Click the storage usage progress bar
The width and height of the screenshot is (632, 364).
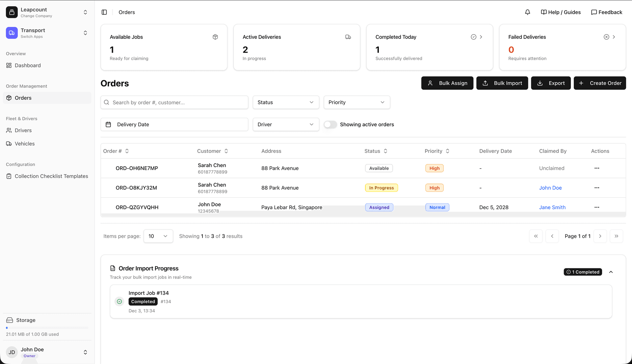click(x=47, y=327)
